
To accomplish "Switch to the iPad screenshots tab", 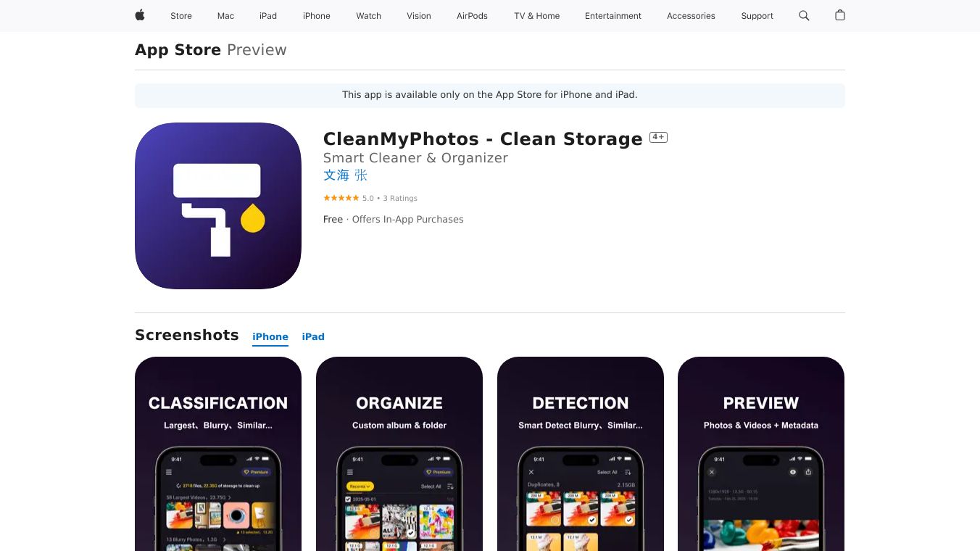I will pyautogui.click(x=313, y=336).
